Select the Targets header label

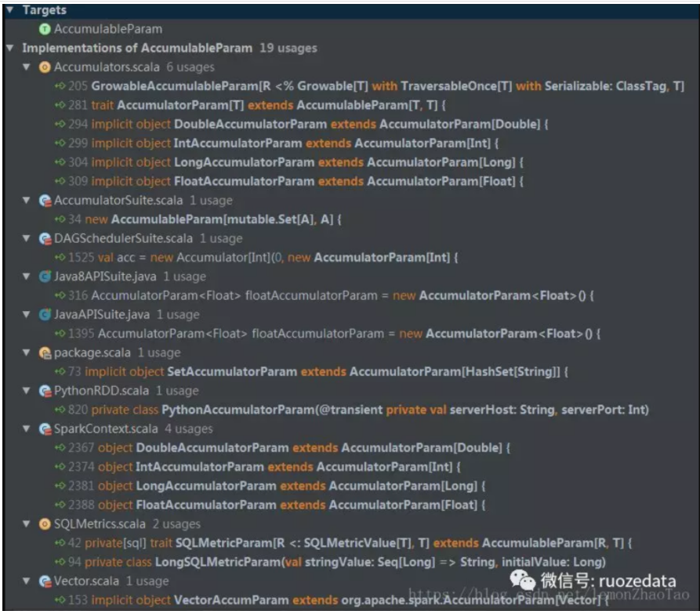44,10
